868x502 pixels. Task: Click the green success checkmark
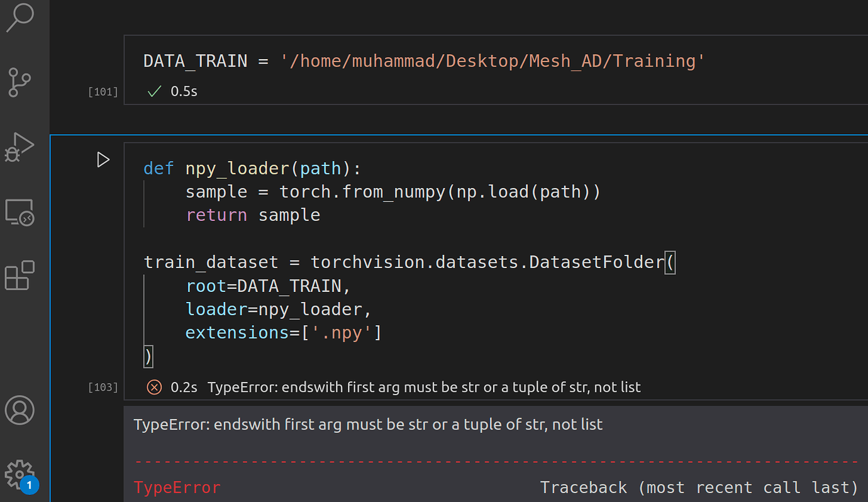153,91
